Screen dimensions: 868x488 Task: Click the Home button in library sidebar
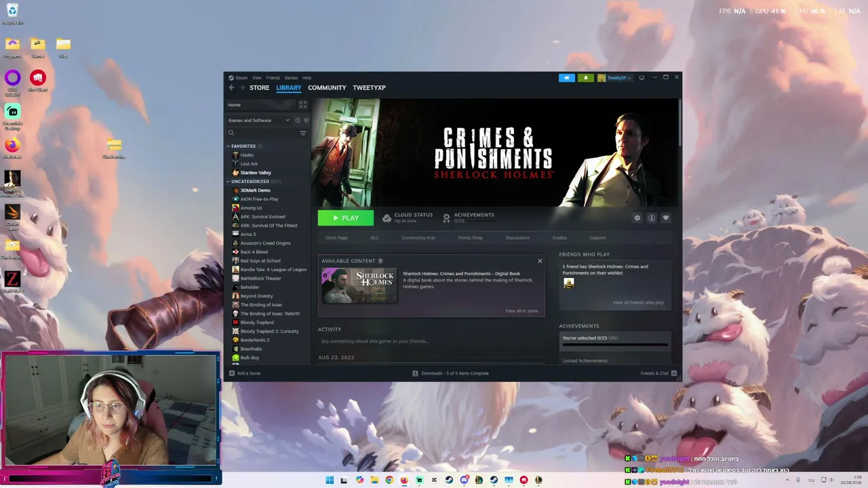coord(260,104)
